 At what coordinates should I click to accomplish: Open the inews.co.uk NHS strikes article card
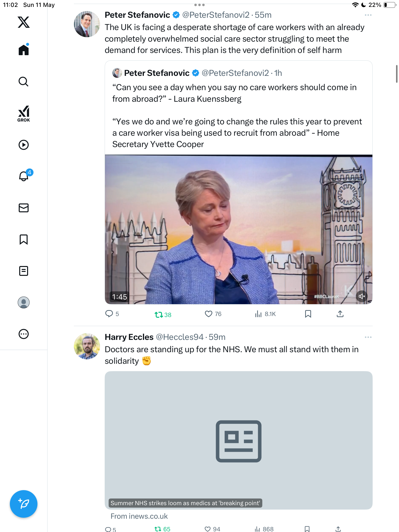[x=238, y=440]
